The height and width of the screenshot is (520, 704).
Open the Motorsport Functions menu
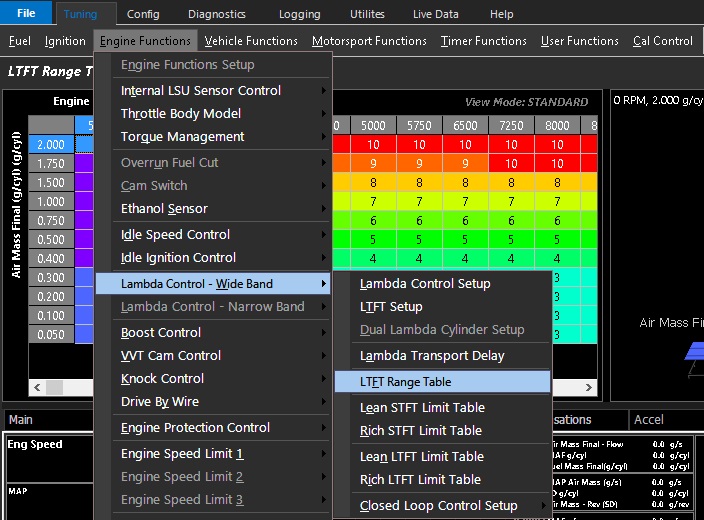[x=369, y=41]
